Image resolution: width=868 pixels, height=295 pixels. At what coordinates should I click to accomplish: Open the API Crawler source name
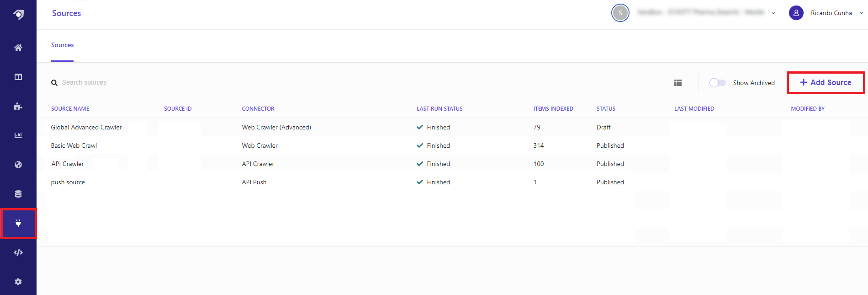click(x=68, y=164)
